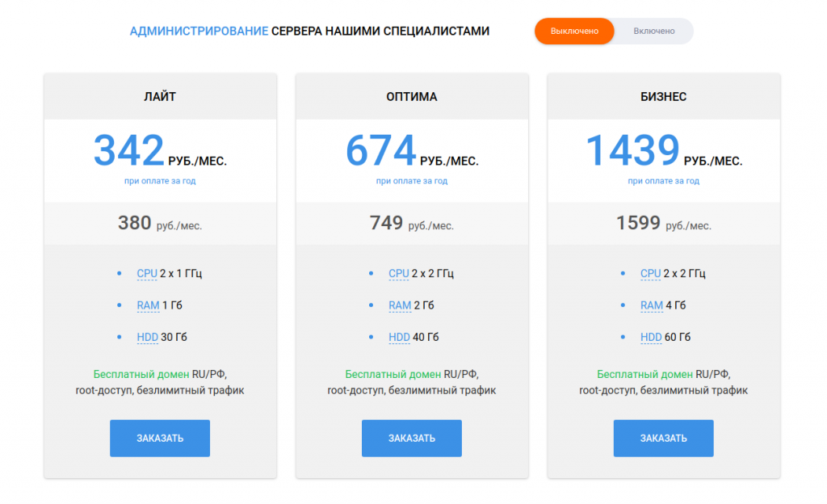Click the ЛАЙТ plan title
Viewport: 827px width, 504px height.
pyautogui.click(x=160, y=96)
